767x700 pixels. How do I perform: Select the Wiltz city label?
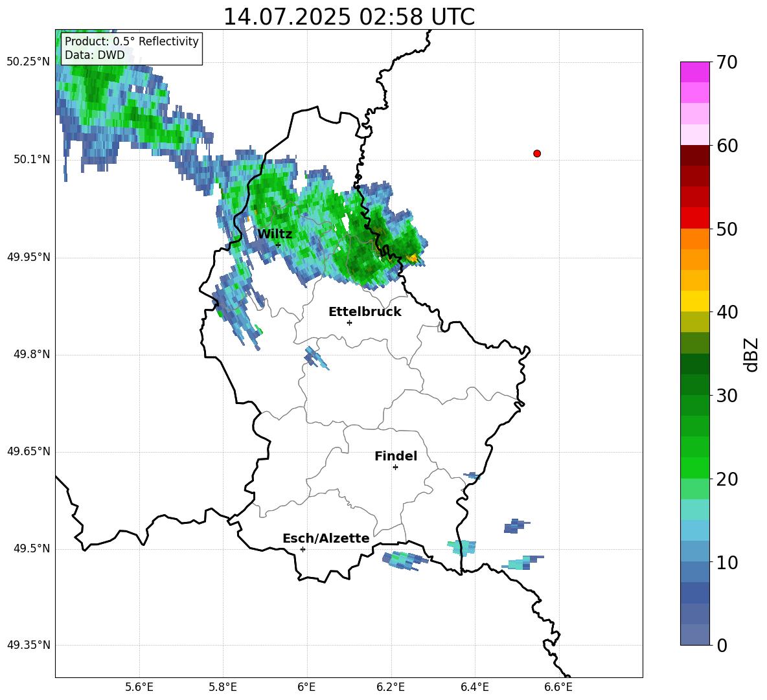[x=275, y=234]
